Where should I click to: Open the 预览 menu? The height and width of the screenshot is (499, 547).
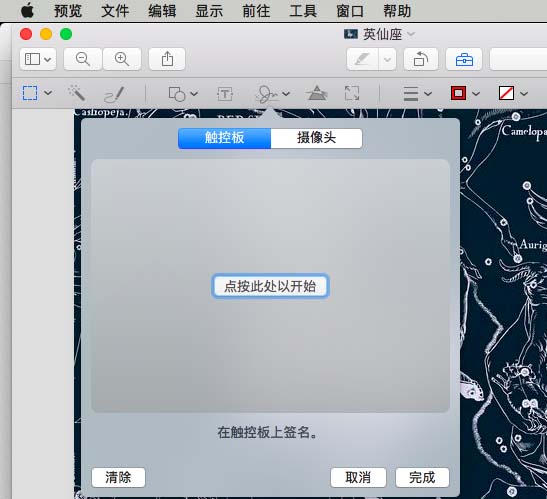(x=68, y=11)
